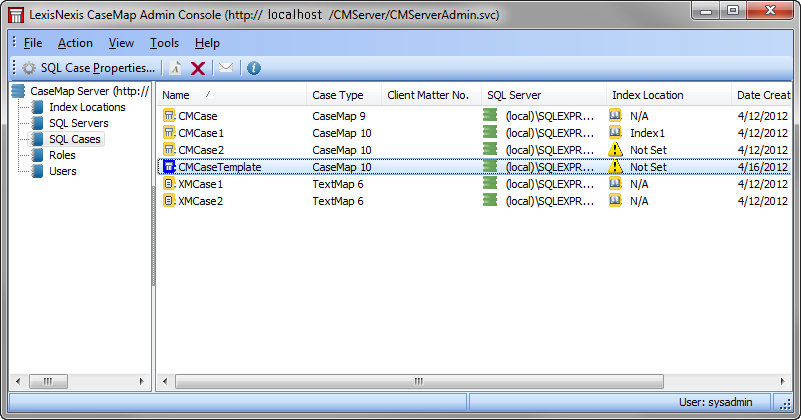Click the red X delete icon
This screenshot has width=801, height=420.
[198, 68]
